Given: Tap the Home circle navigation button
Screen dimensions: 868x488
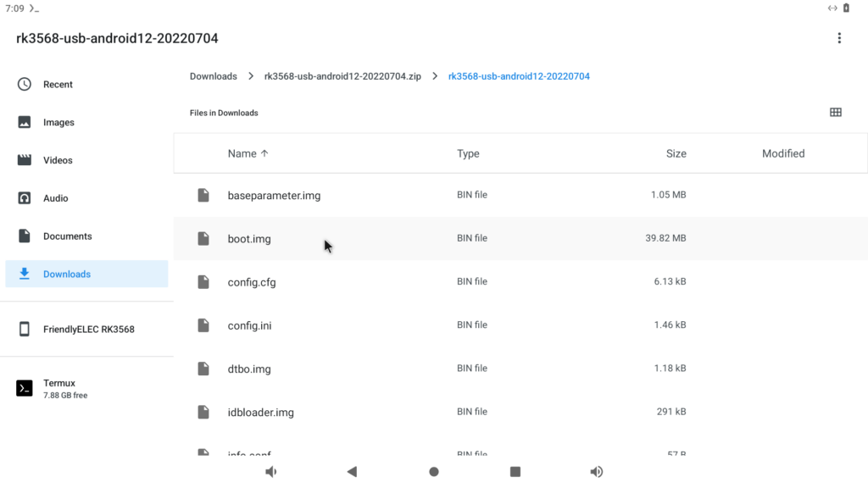Looking at the screenshot, I should (434, 471).
